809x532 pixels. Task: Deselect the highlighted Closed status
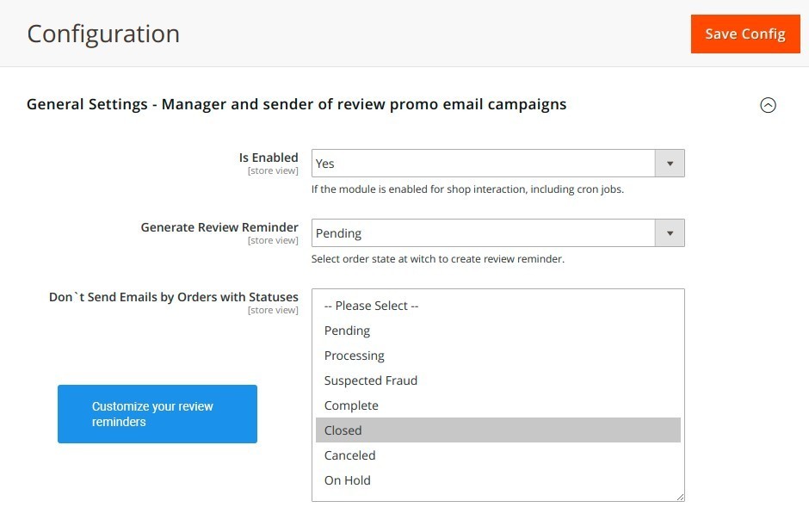point(498,430)
